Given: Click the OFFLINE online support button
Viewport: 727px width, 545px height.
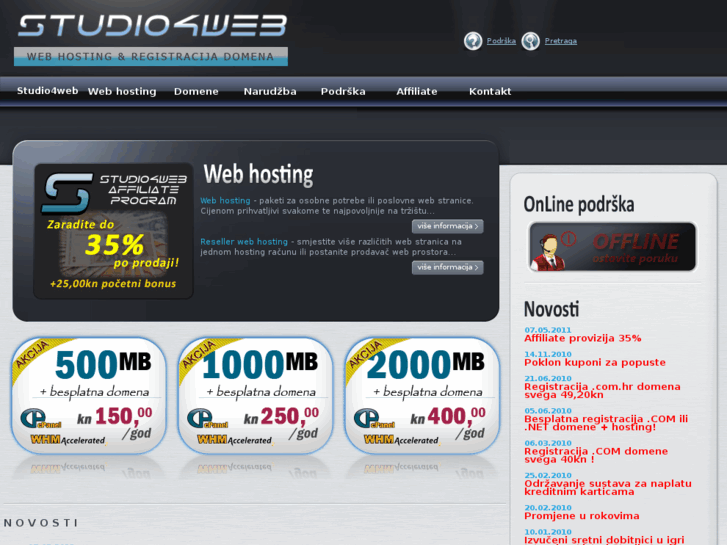Looking at the screenshot, I should [x=612, y=247].
